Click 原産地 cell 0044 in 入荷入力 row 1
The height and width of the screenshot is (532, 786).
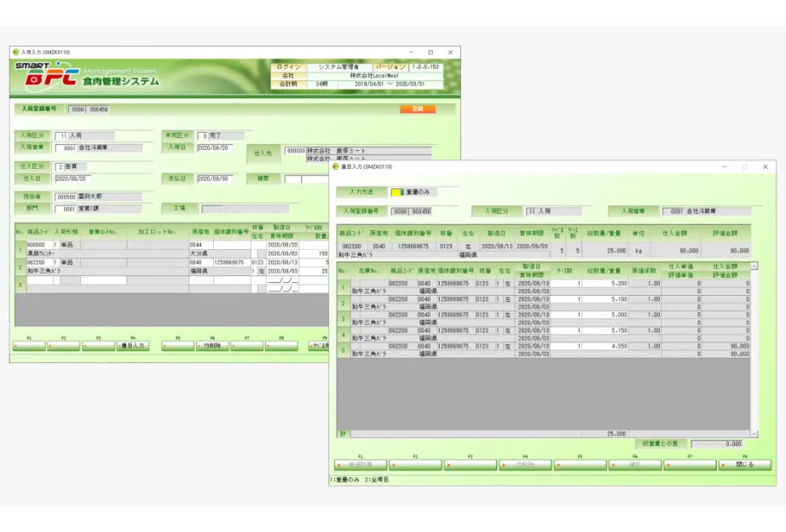tap(201, 245)
